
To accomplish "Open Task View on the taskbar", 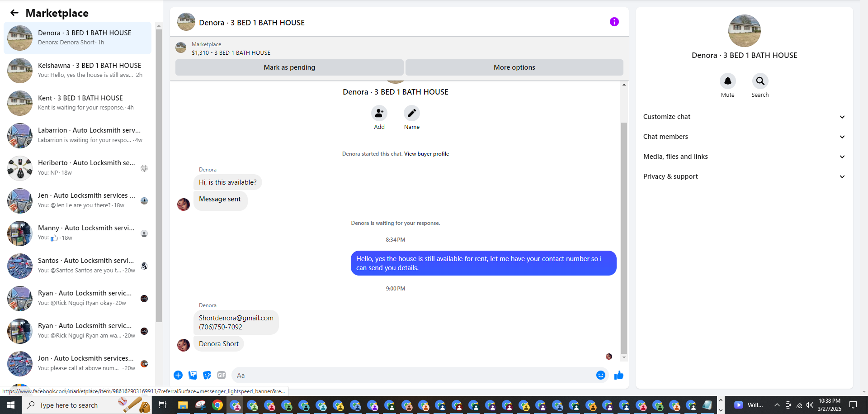I will pos(163,405).
